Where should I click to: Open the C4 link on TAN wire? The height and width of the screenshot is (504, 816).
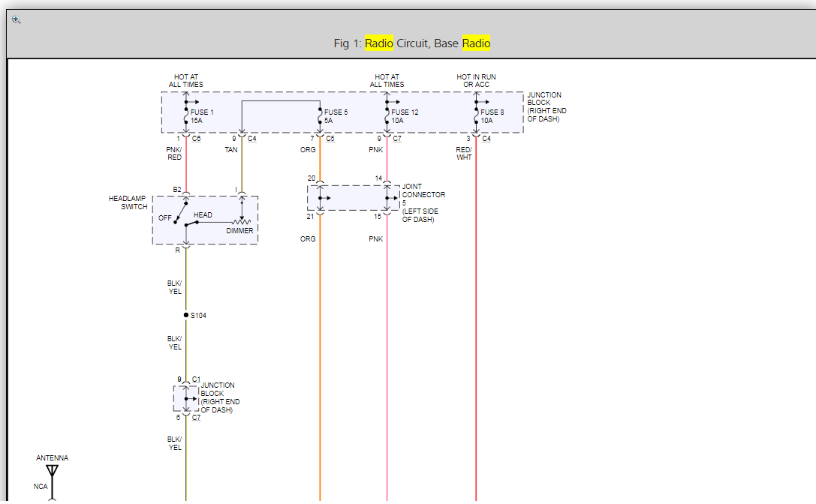[252, 139]
